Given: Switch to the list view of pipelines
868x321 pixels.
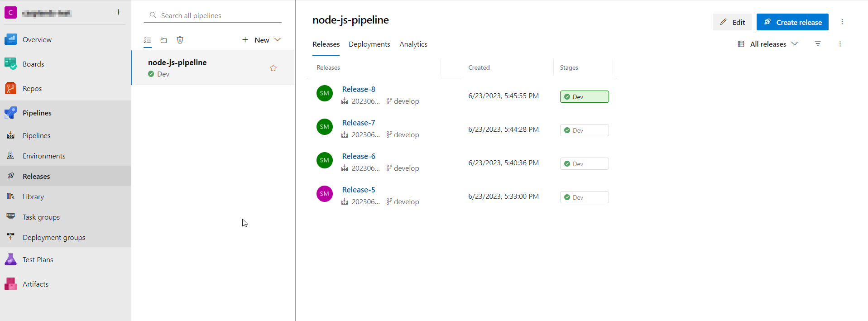Looking at the screenshot, I should [x=148, y=40].
